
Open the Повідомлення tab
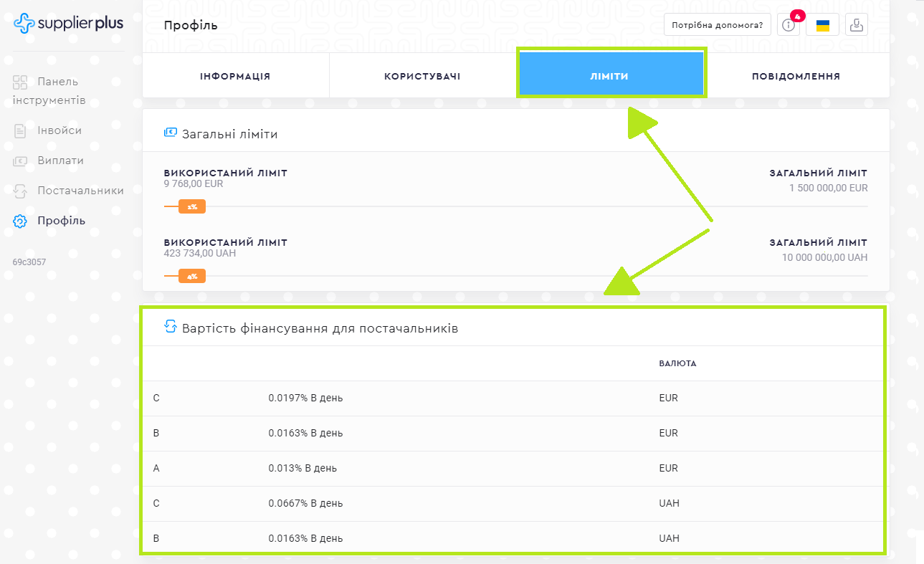[x=796, y=76]
